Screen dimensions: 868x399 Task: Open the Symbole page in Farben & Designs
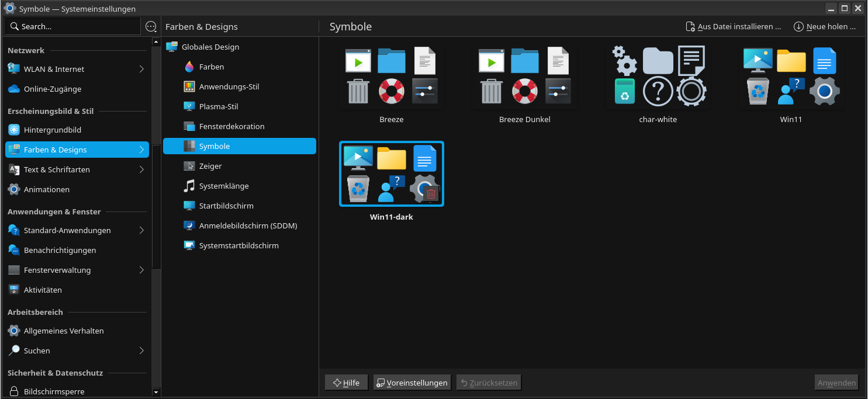(240, 146)
